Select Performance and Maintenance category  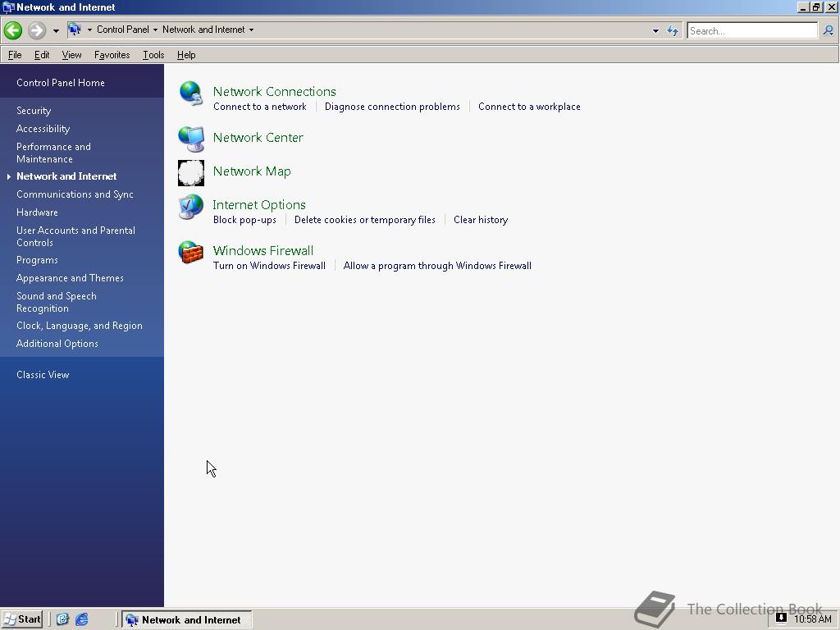[53, 153]
